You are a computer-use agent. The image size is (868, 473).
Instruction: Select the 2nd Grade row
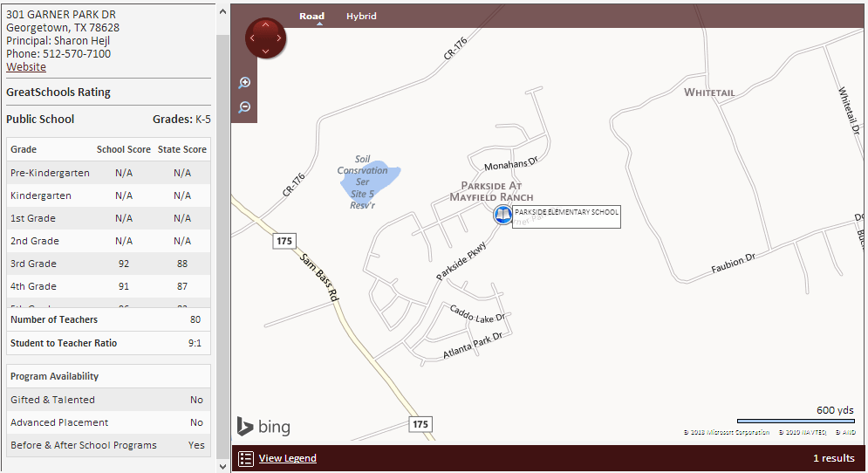pyautogui.click(x=108, y=241)
